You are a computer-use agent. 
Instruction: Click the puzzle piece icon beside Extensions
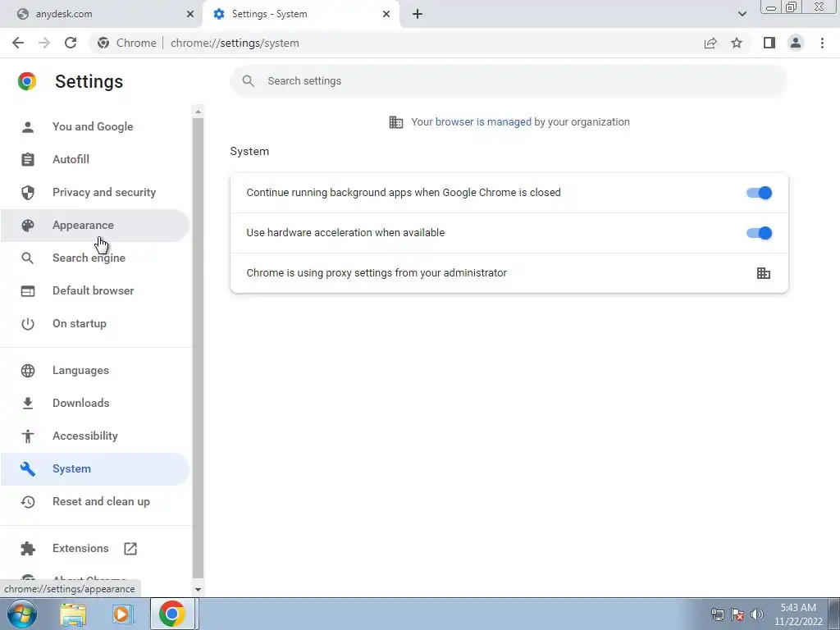[28, 549]
